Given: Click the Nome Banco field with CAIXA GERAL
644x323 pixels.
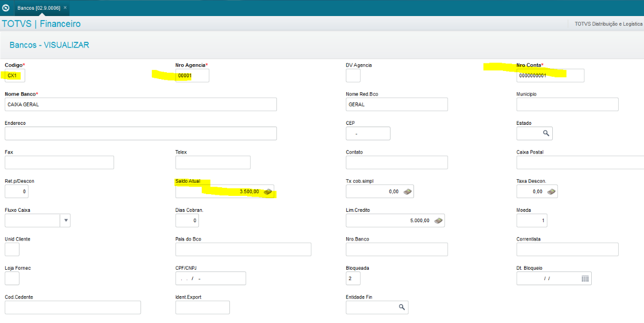Looking at the screenshot, I should click(x=141, y=104).
